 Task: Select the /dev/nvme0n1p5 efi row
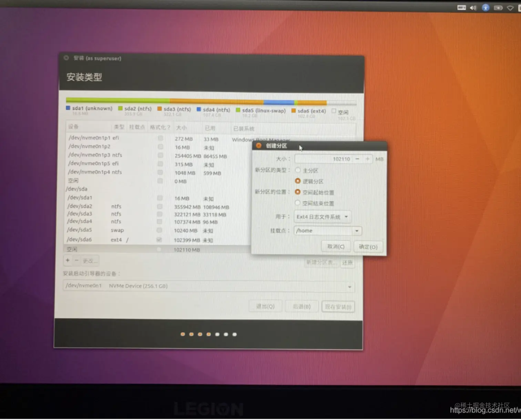[159, 164]
